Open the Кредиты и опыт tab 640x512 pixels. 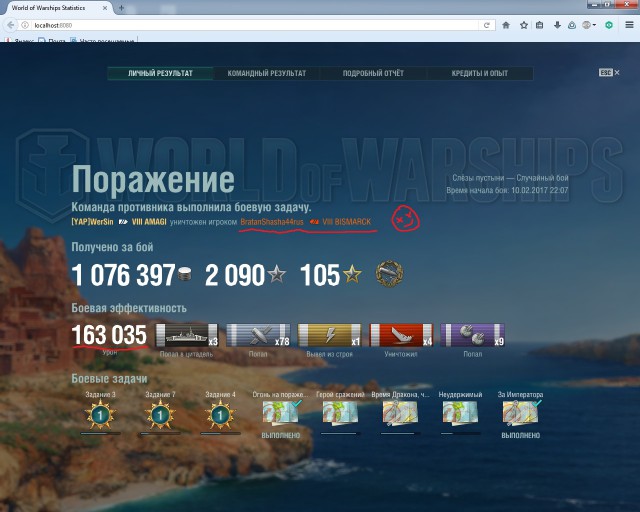coord(480,73)
